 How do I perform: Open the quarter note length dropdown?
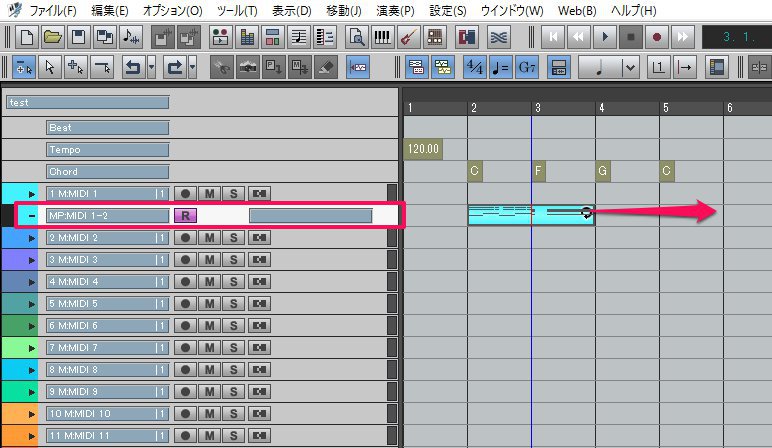(x=630, y=67)
